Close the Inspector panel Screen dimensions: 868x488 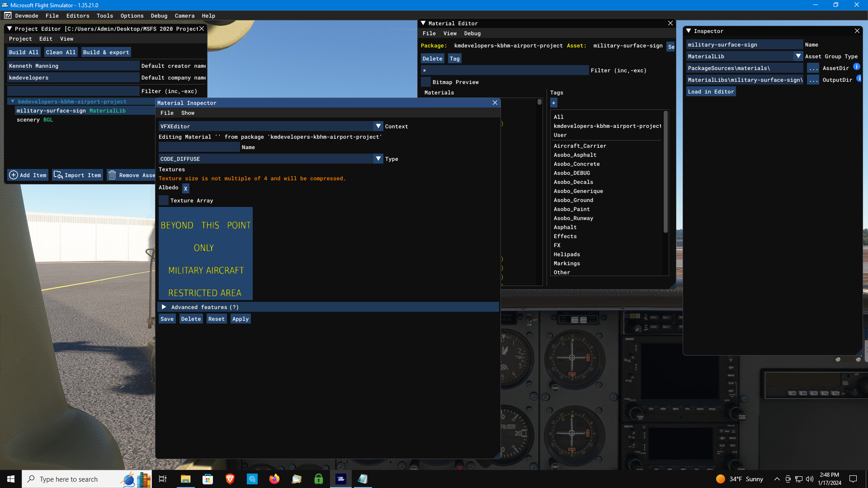[857, 31]
